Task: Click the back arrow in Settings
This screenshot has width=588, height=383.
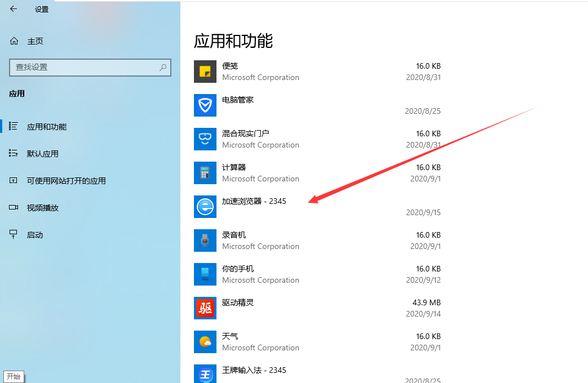Action: 14,9
